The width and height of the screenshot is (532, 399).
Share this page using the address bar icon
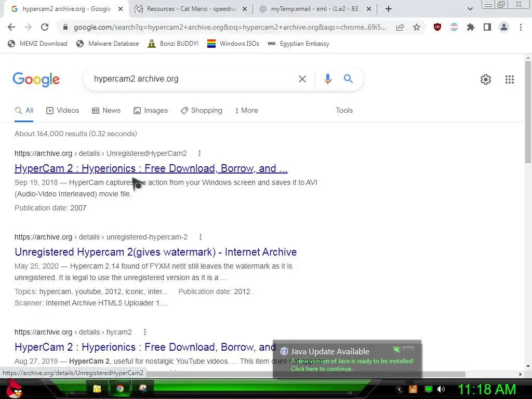click(400, 27)
